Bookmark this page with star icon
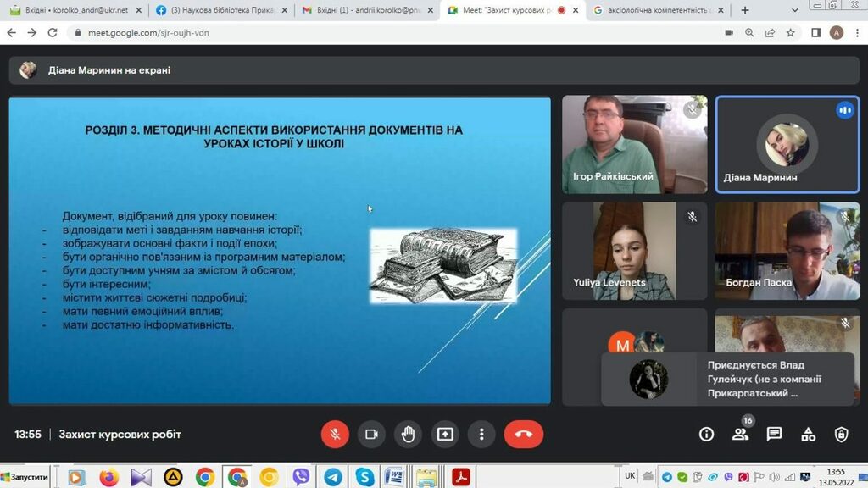Viewport: 868px width, 488px height. pyautogui.click(x=790, y=32)
